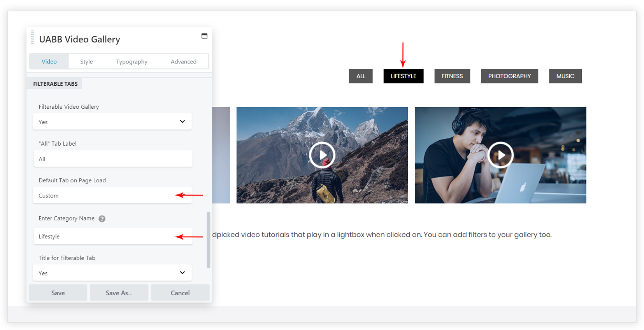This screenshot has width=644, height=330.
Task: Click the "All" Tab Label input field
Action: point(113,159)
